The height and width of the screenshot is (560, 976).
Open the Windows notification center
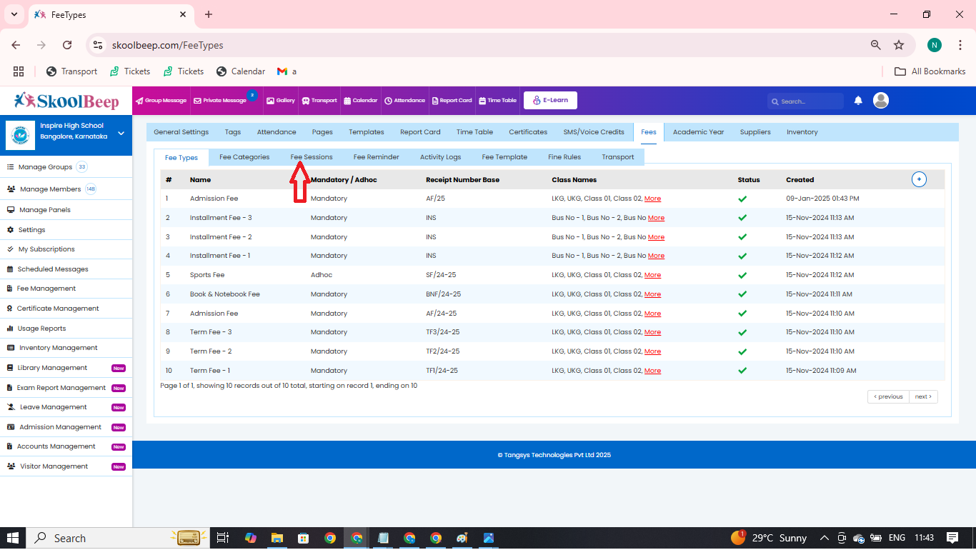(x=952, y=538)
